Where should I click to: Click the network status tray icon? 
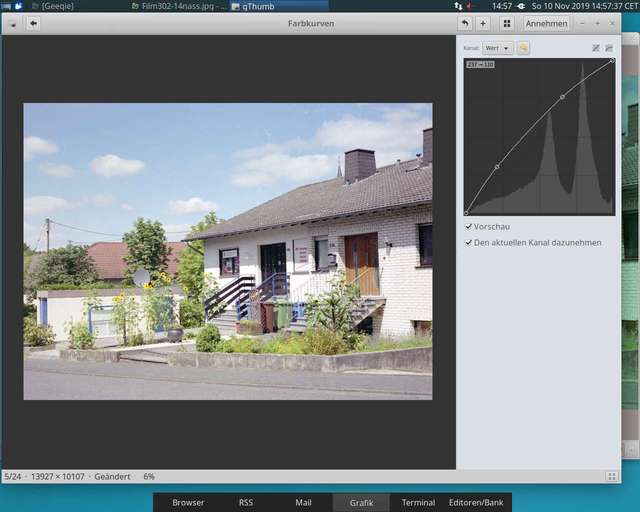tap(456, 6)
